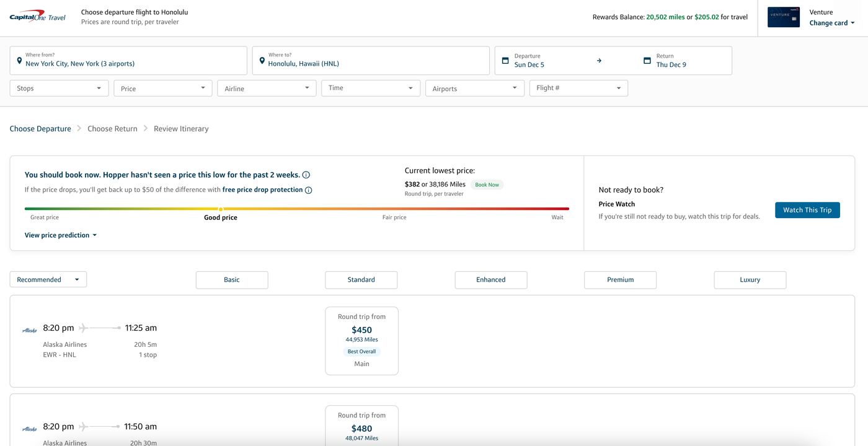Click the location pin in Where from field
Viewport: 868px width, 446px height.
click(19, 60)
